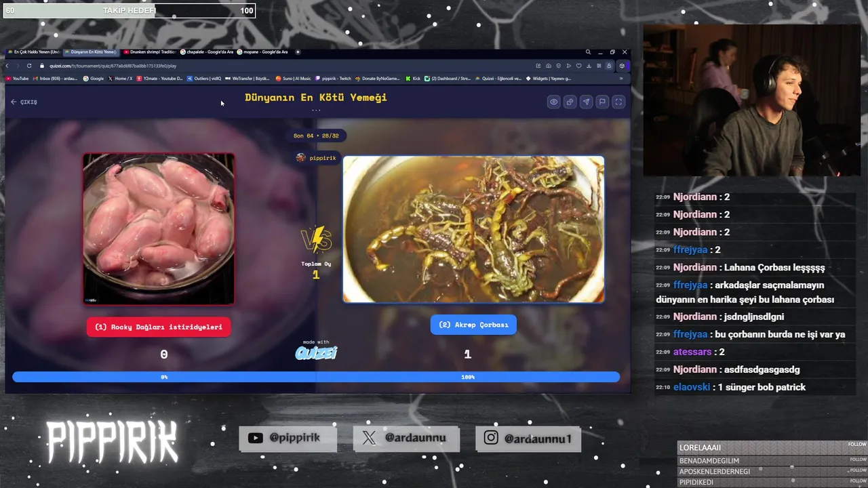Click the ÇIKIŞ exit link
The height and width of the screenshot is (488, 868).
click(x=24, y=102)
